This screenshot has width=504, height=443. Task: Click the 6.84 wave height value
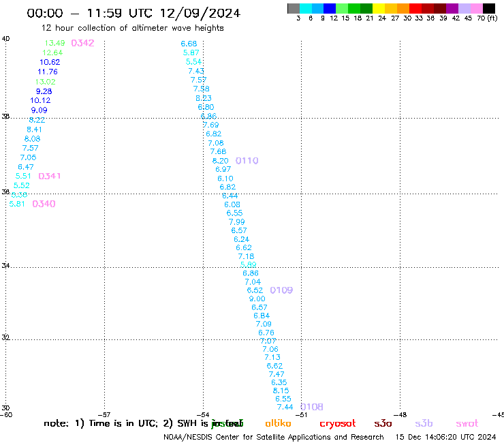262,316
